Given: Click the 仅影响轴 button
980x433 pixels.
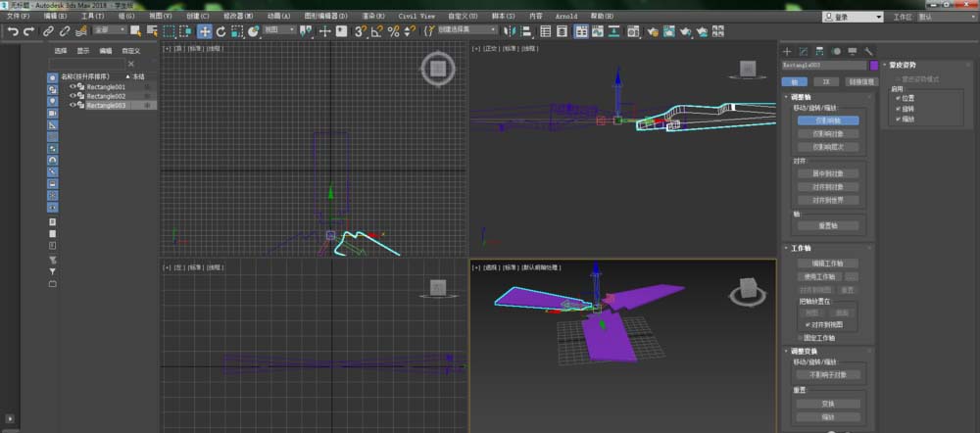Looking at the screenshot, I should point(826,120).
